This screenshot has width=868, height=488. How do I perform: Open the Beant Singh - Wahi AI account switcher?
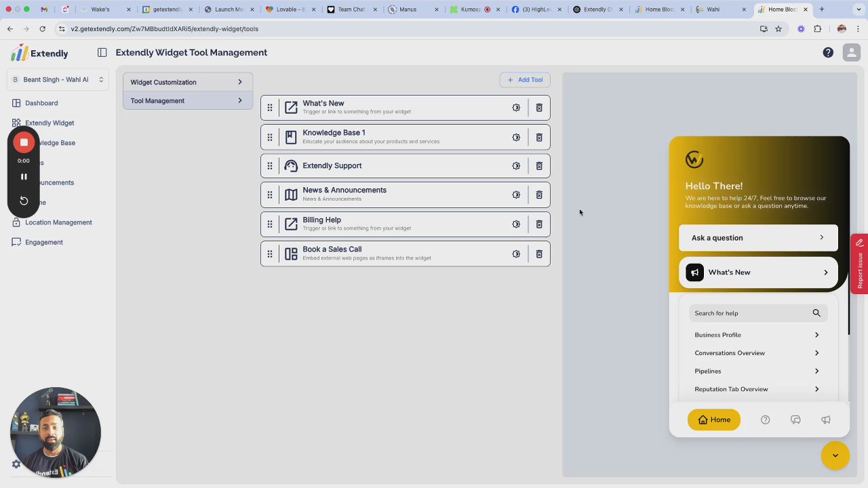coord(58,79)
